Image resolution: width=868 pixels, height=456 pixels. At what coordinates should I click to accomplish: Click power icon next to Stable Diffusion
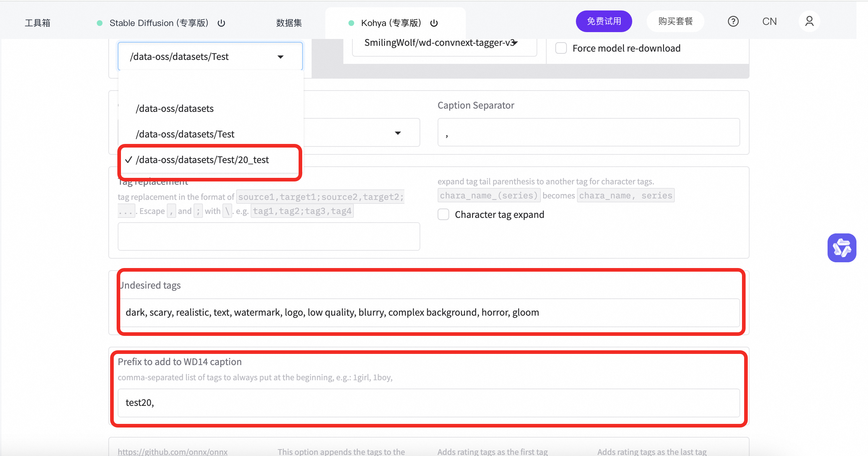point(221,23)
